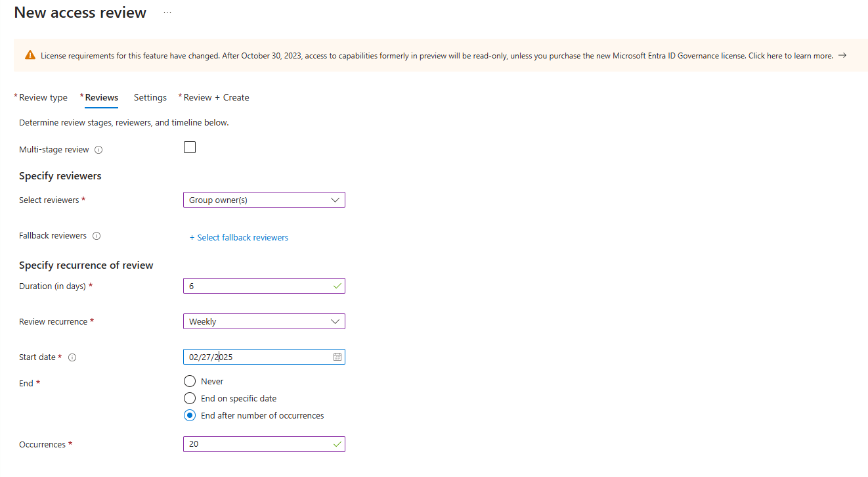Image resolution: width=868 pixels, height=477 pixels.
Task: Click the warning triangle in the license banner
Action: click(x=30, y=55)
